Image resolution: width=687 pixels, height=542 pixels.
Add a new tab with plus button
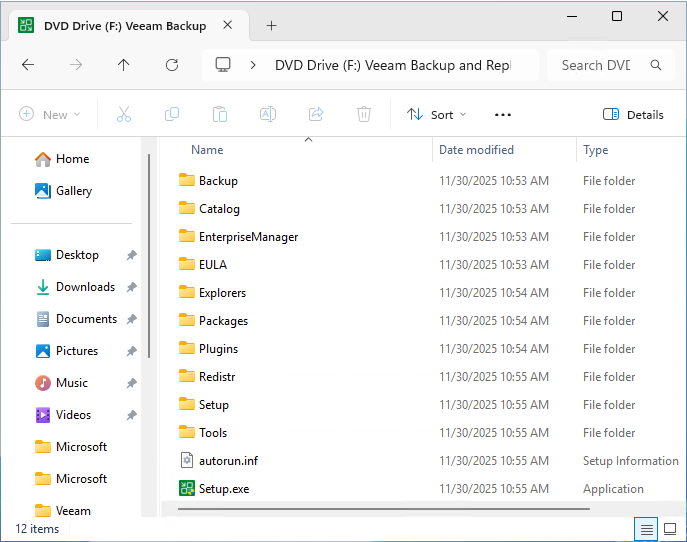pos(271,25)
